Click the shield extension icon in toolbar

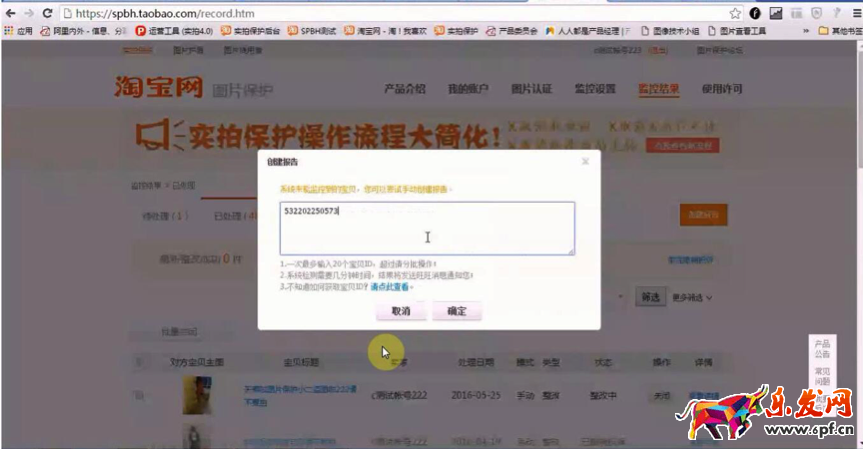click(x=817, y=13)
